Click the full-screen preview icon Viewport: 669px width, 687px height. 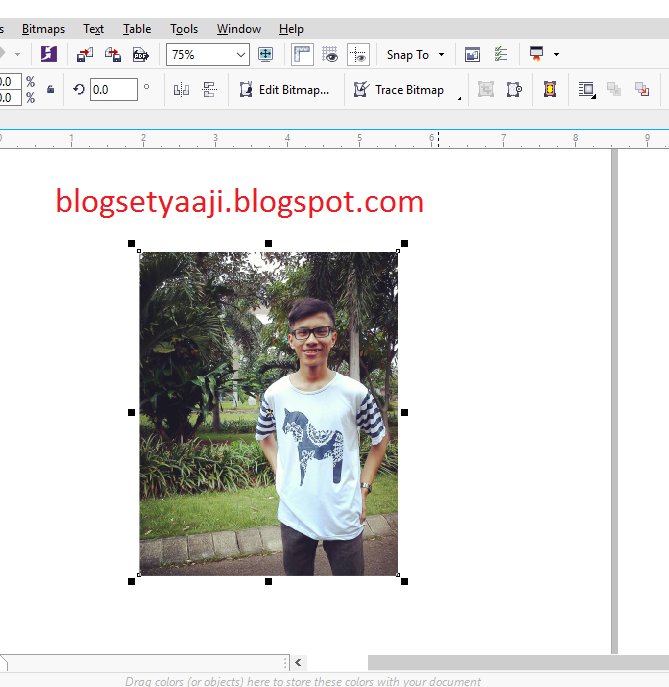[265, 54]
